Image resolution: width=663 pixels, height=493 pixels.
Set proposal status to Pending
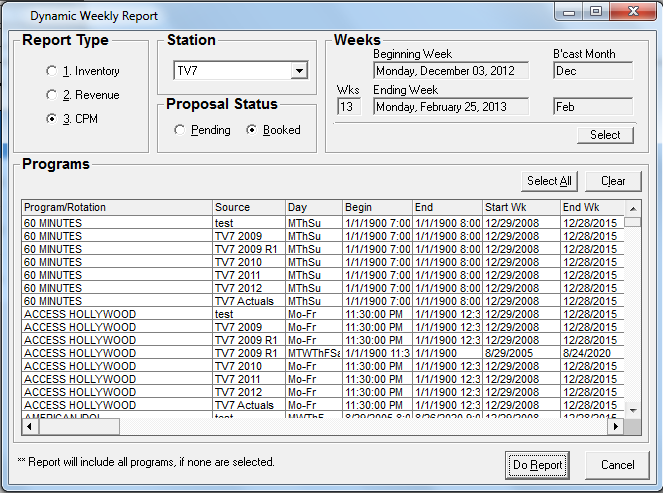tap(179, 130)
